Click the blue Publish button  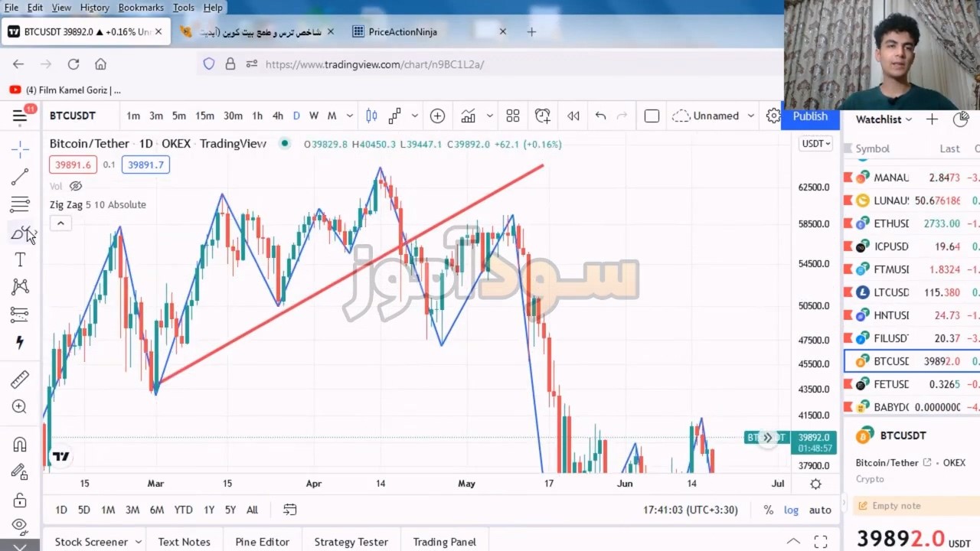coord(810,116)
